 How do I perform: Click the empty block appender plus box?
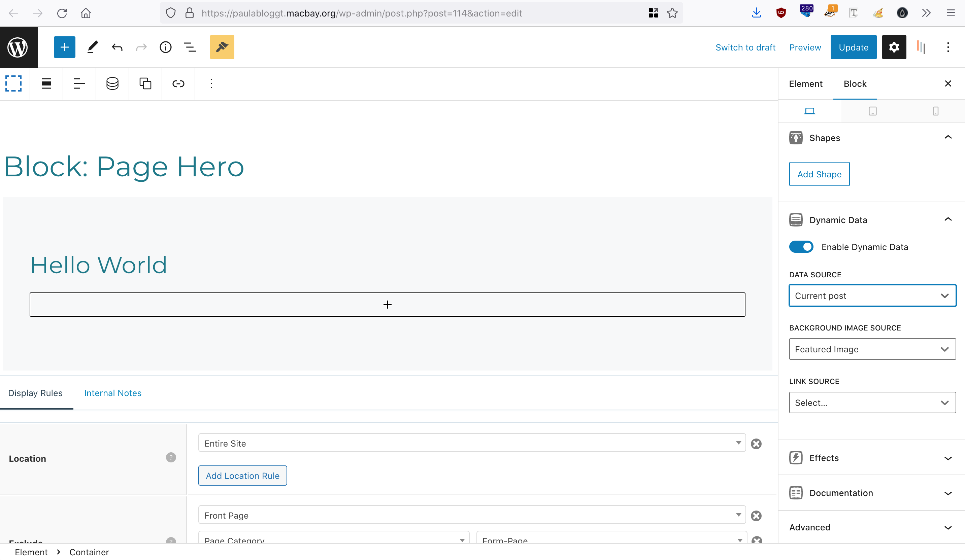click(x=387, y=305)
